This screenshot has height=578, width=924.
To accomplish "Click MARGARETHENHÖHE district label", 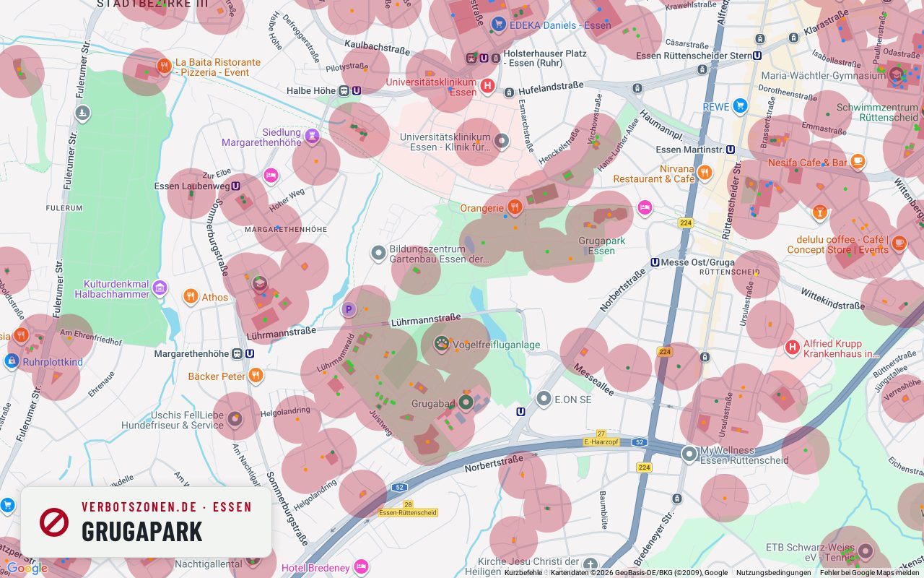I will [286, 229].
